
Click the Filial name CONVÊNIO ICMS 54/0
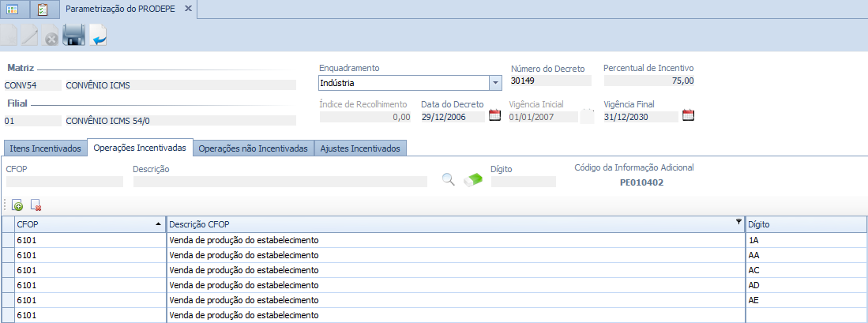click(x=180, y=121)
